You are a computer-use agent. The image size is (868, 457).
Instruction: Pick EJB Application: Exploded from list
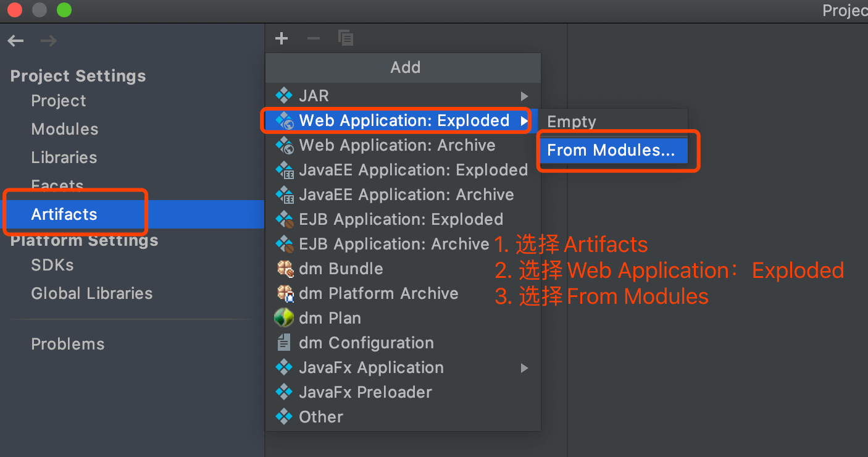[x=401, y=219]
